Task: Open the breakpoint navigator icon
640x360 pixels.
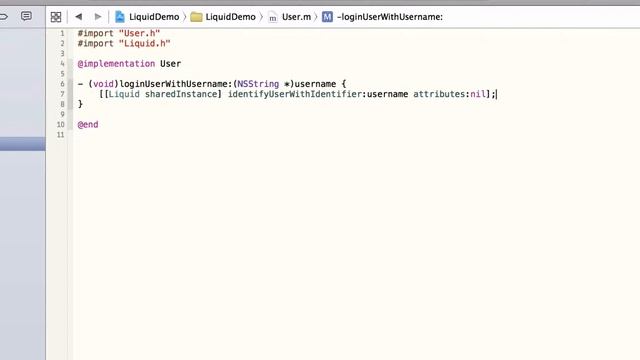Action: pyautogui.click(x=3, y=16)
